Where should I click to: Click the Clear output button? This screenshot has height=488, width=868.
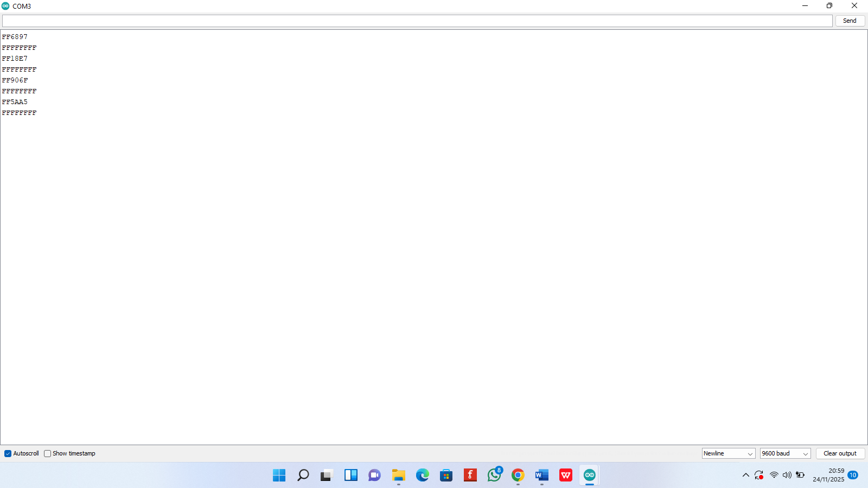click(840, 453)
